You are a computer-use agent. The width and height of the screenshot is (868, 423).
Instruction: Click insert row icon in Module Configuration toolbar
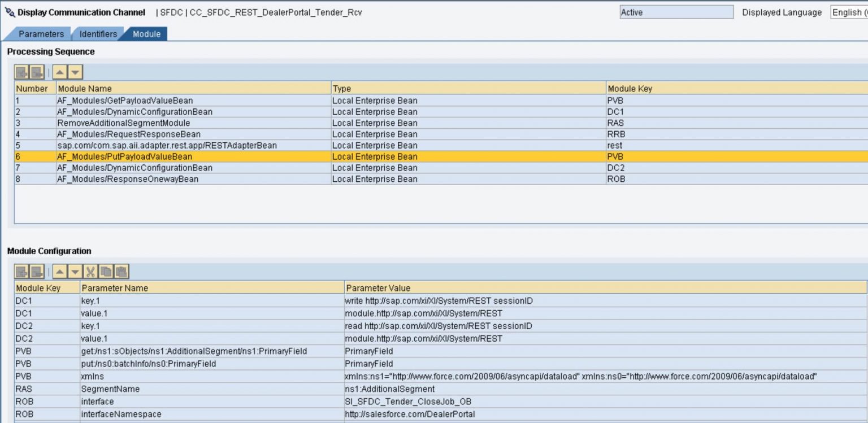tap(21, 272)
